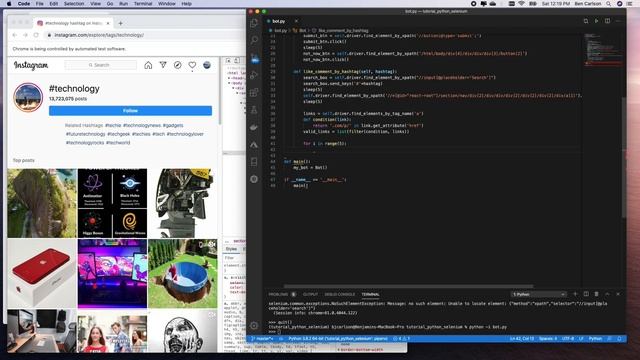Viewport: 640px width, 360px height.
Task: Open the #techie related hashtag
Action: pos(113,125)
